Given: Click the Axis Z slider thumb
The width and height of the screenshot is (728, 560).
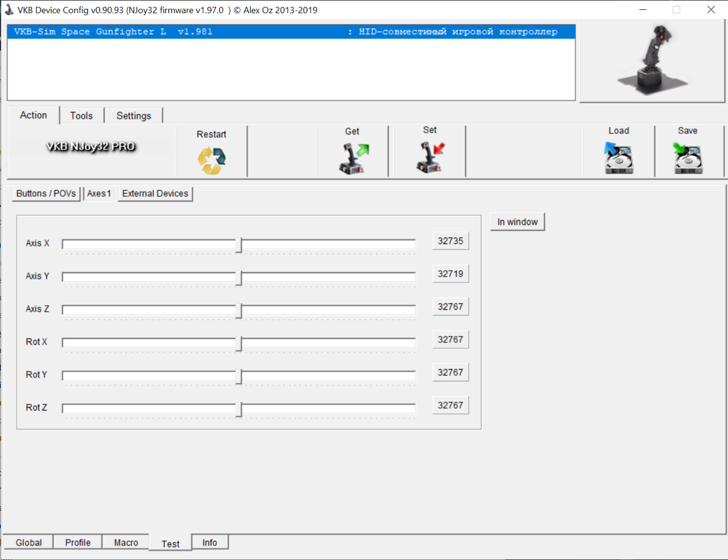Looking at the screenshot, I should (x=239, y=311).
